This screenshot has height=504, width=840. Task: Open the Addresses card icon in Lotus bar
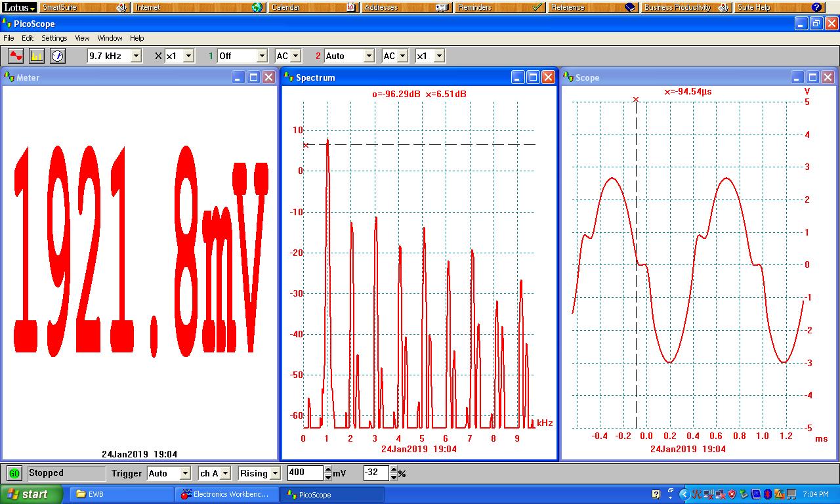point(443,7)
